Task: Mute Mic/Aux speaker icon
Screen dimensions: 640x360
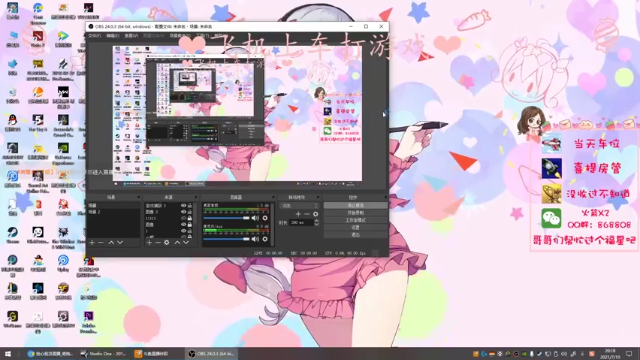Action: [x=255, y=239]
